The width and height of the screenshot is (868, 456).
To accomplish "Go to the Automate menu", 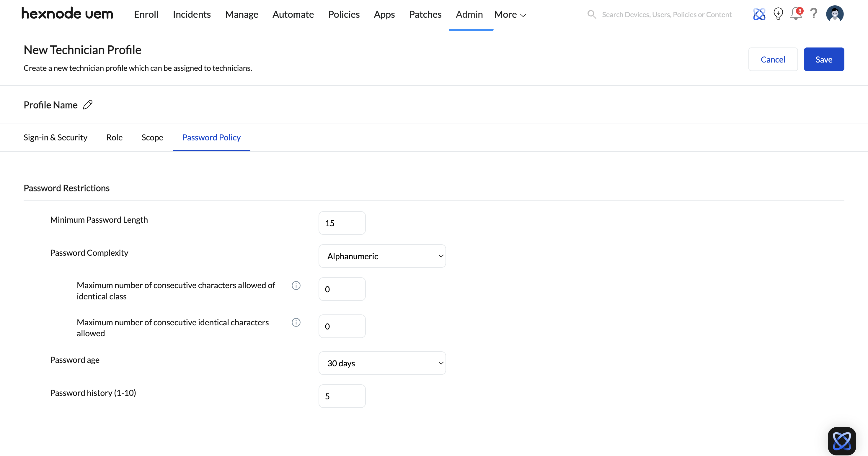I will pyautogui.click(x=293, y=14).
